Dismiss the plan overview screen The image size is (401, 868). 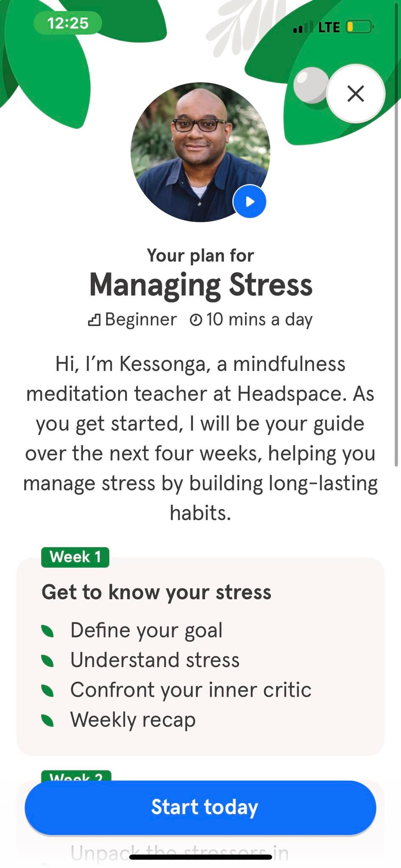(x=356, y=94)
